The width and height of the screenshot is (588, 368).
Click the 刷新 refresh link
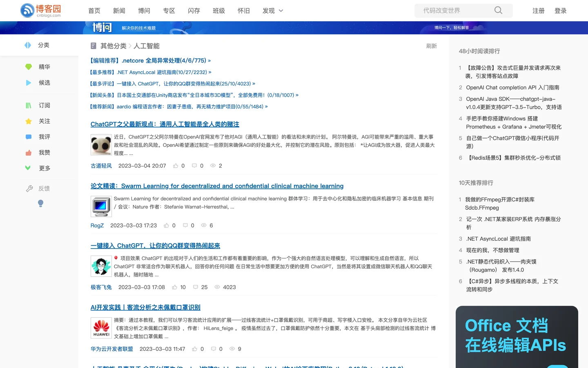432,46
